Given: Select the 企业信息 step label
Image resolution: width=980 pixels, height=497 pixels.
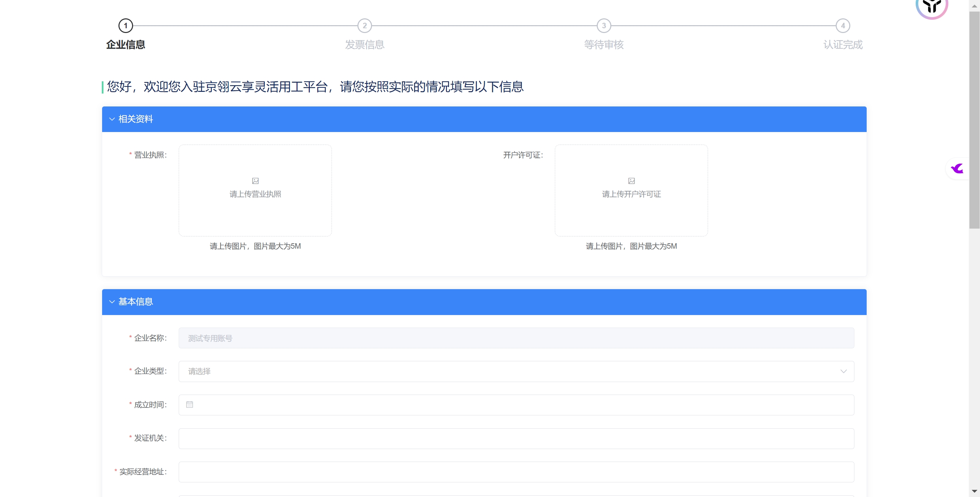Looking at the screenshot, I should [126, 45].
